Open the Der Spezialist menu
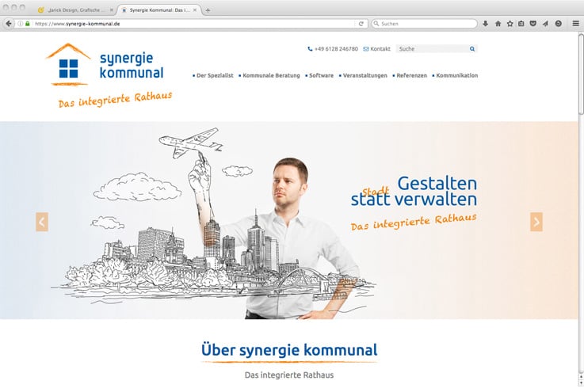This screenshot has width=584, height=392. [213, 75]
